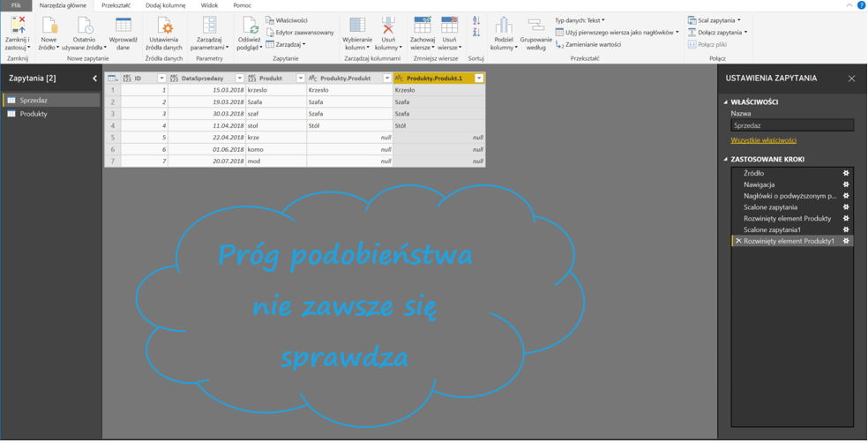
Task: Click the Wszystkie właściwości link
Action: click(763, 140)
